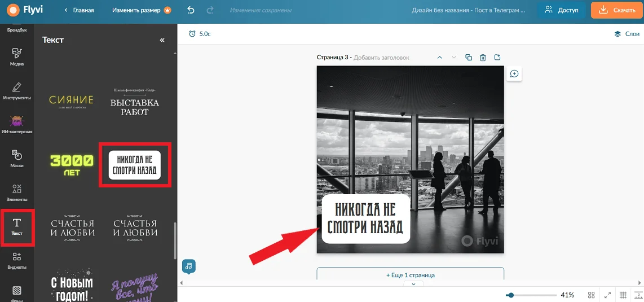The width and height of the screenshot is (644, 302).
Task: Move page down with down chevron
Action: tap(454, 58)
